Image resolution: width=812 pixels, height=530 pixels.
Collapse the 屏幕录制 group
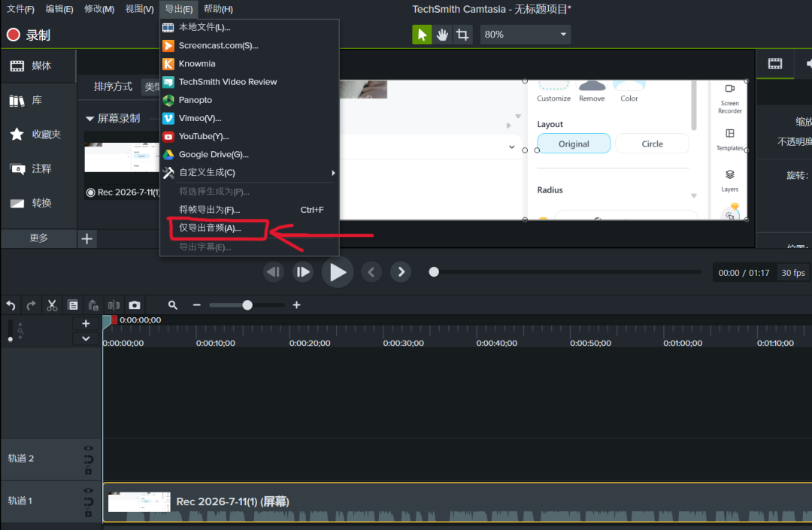(89, 119)
